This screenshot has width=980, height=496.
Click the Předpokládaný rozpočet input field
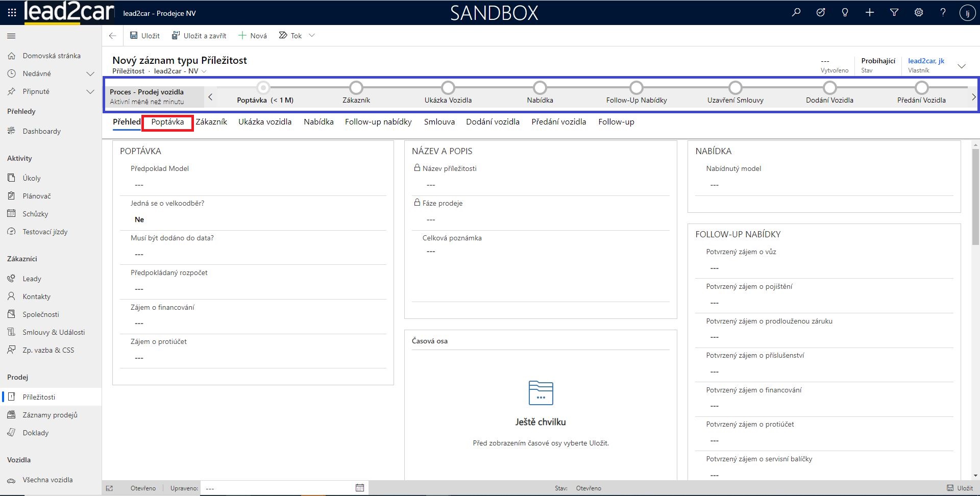pos(253,289)
